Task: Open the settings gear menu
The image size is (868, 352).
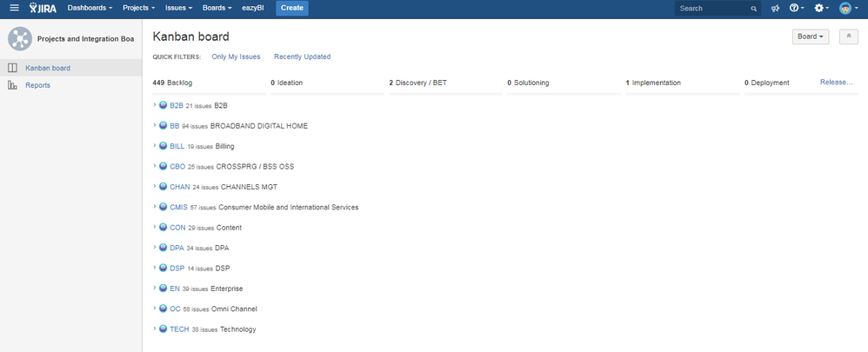Action: pos(821,8)
